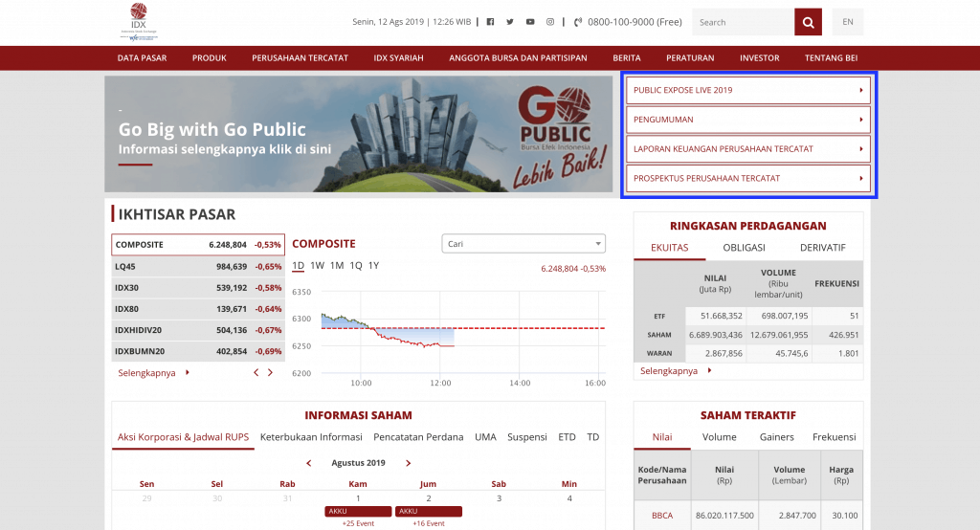This screenshot has height=530, width=980.
Task: Click arrow next to Selengkapnya under trading summary
Action: pyautogui.click(x=709, y=370)
